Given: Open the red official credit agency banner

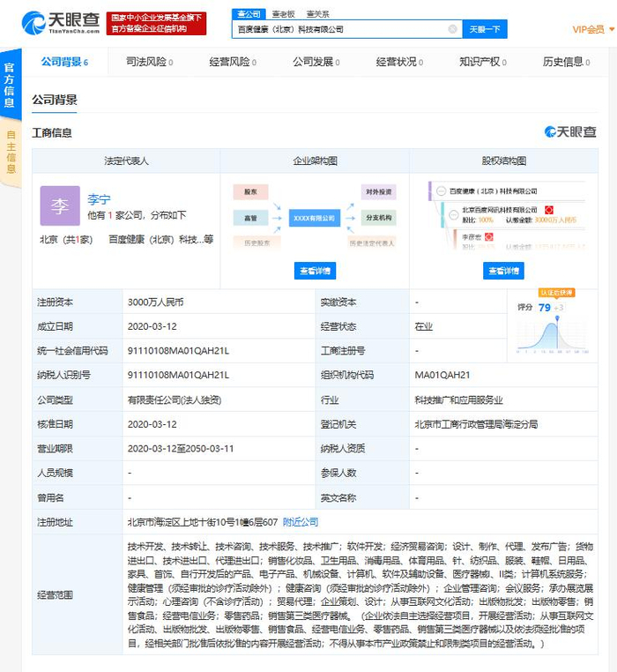Looking at the screenshot, I should pyautogui.click(x=156, y=24).
